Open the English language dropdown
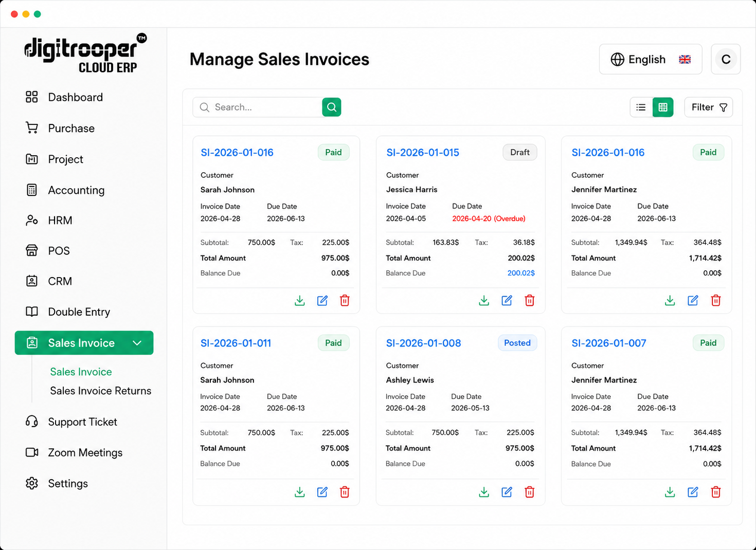Image resolution: width=756 pixels, height=550 pixels. coord(651,59)
